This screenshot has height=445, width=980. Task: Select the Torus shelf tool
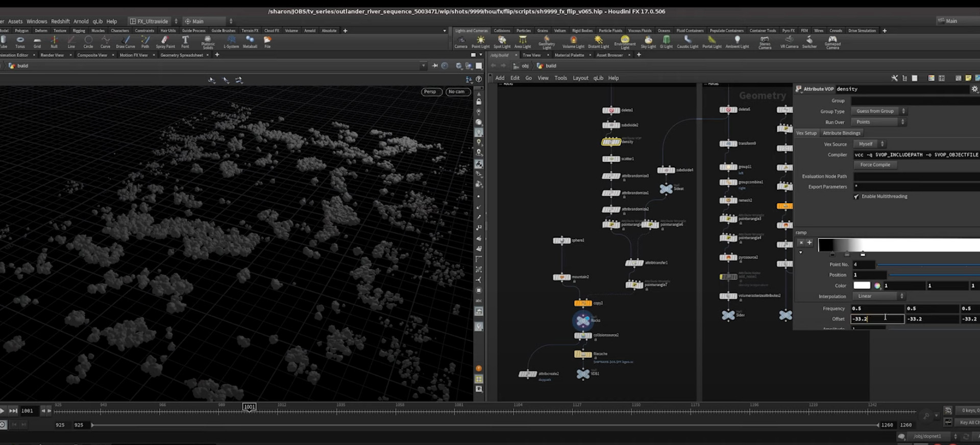click(20, 42)
